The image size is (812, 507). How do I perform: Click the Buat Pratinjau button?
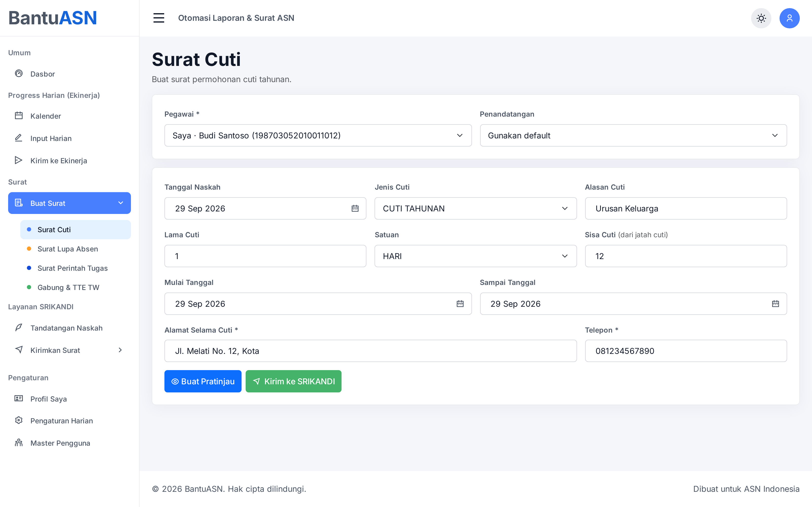coord(203,381)
